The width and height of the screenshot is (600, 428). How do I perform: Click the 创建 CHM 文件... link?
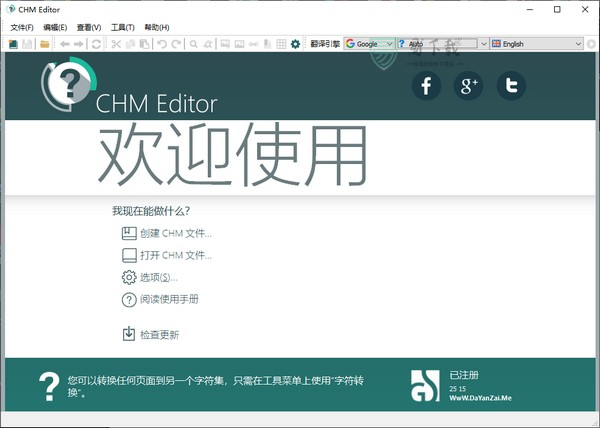click(176, 233)
